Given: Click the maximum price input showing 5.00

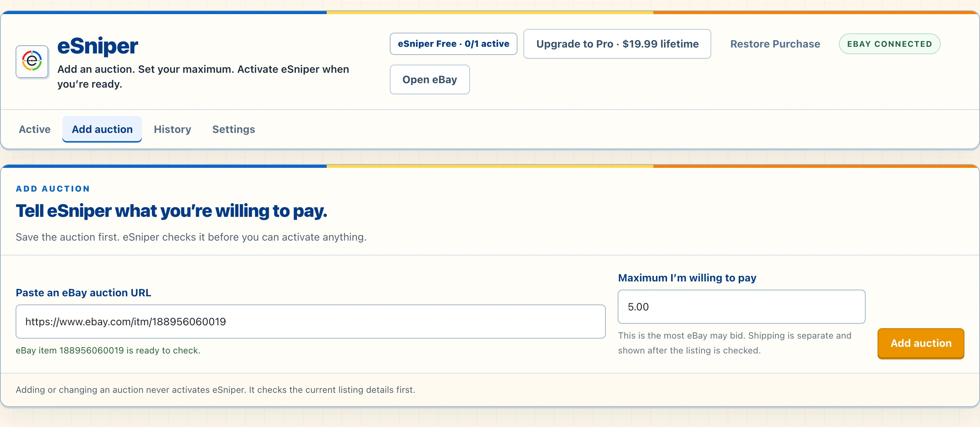Looking at the screenshot, I should [x=741, y=307].
